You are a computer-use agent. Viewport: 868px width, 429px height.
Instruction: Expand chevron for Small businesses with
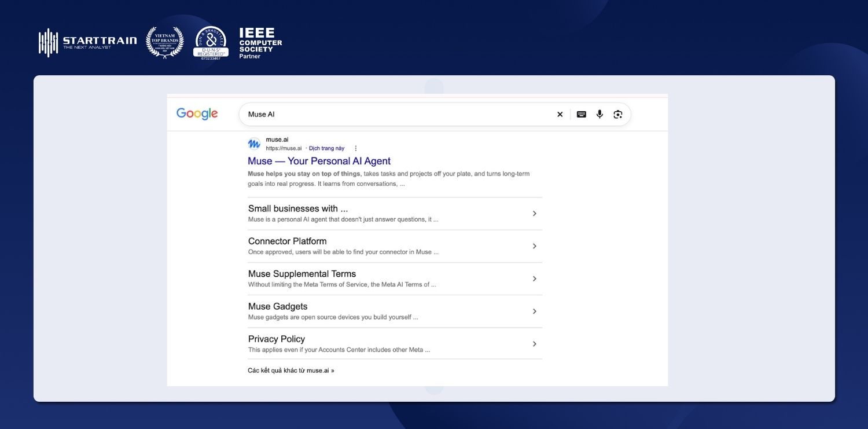[535, 214]
